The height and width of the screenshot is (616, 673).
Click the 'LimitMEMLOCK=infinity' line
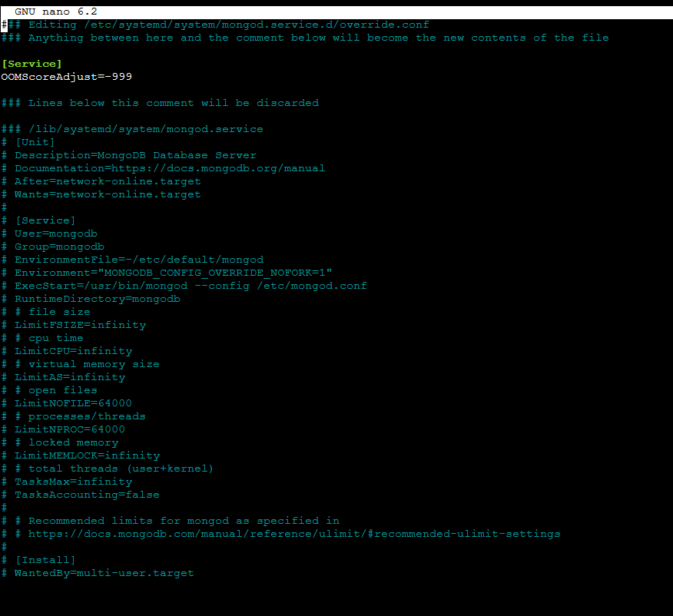80,455
